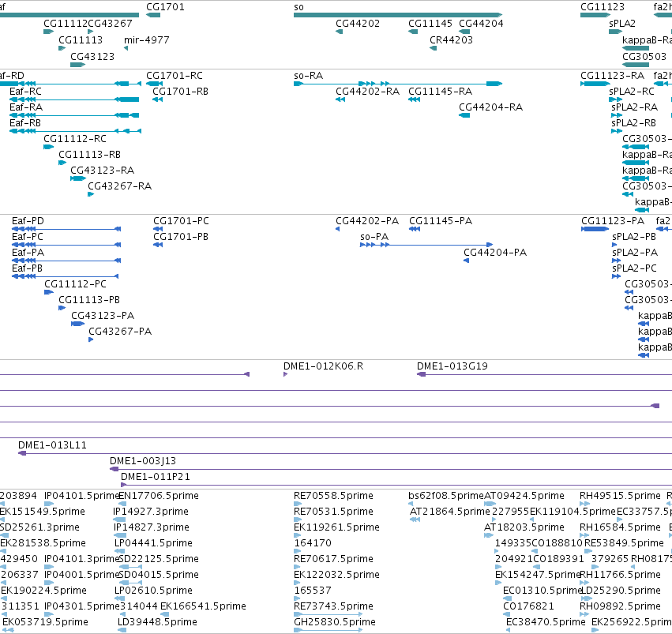Click the CG11113 gene label
672x634 pixels.
pyautogui.click(x=81, y=39)
